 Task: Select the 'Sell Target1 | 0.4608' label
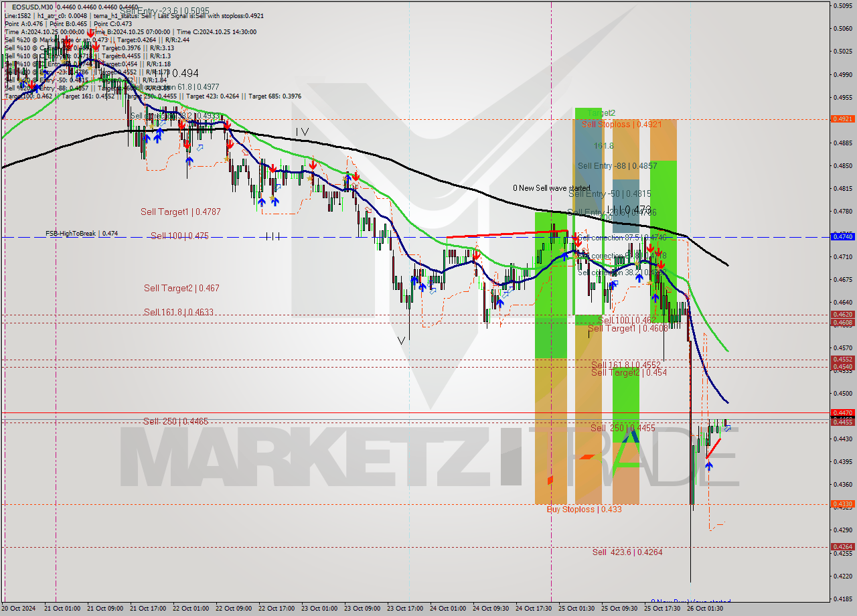(x=627, y=329)
